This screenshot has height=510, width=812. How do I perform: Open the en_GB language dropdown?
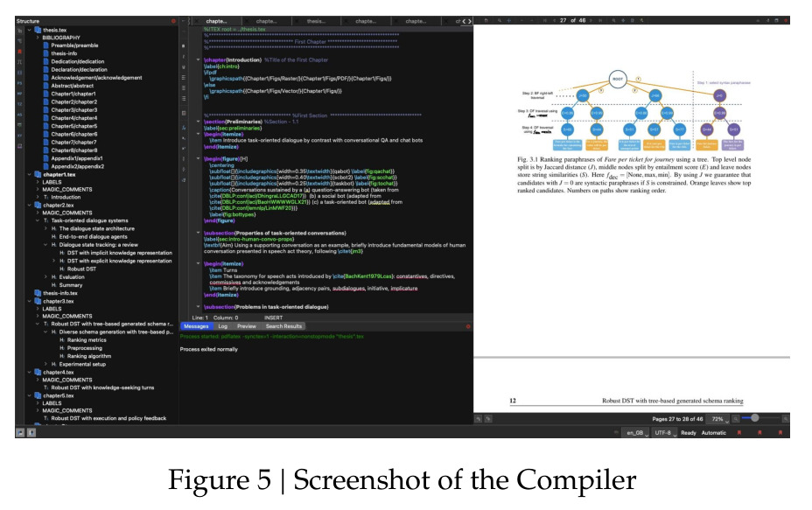tap(636, 432)
